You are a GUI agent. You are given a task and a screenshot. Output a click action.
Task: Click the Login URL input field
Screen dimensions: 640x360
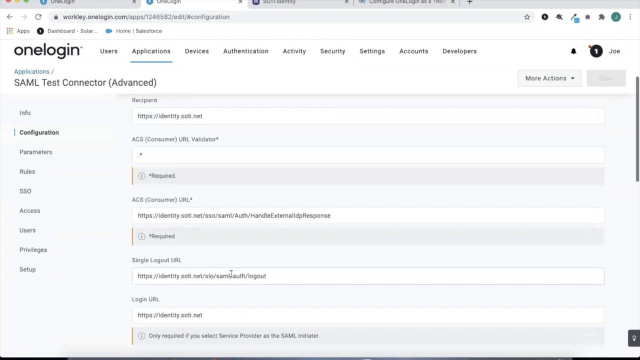(x=368, y=315)
